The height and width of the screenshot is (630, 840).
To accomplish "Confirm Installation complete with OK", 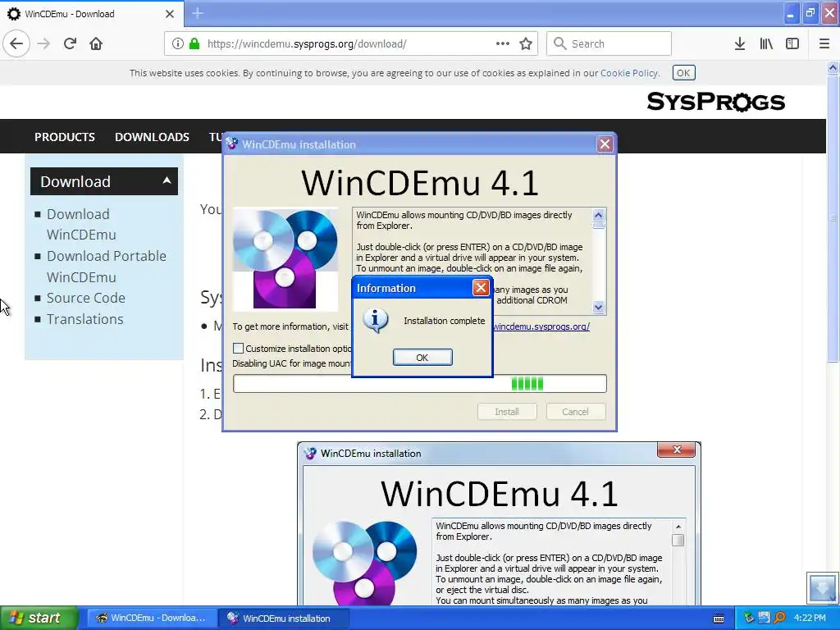I will tap(422, 358).
